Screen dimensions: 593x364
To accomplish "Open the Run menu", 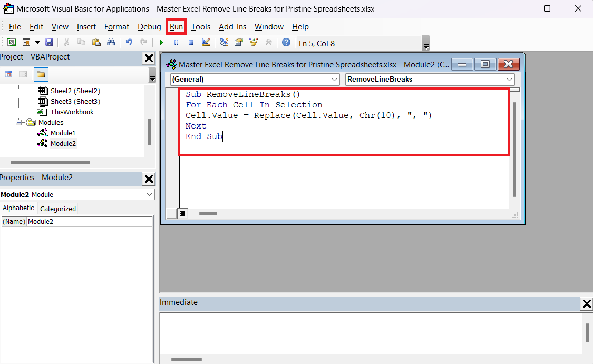I will pyautogui.click(x=176, y=27).
